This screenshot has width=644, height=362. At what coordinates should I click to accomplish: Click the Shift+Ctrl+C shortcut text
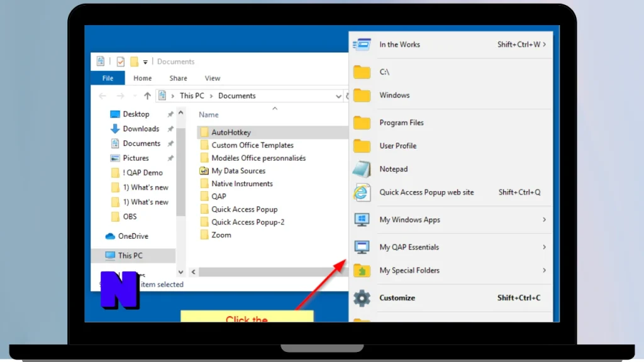pyautogui.click(x=519, y=298)
